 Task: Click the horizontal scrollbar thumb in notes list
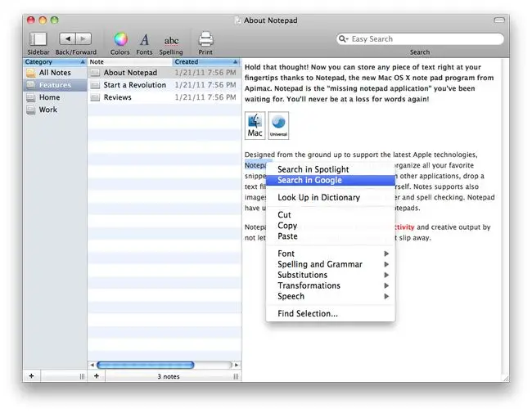coord(146,365)
